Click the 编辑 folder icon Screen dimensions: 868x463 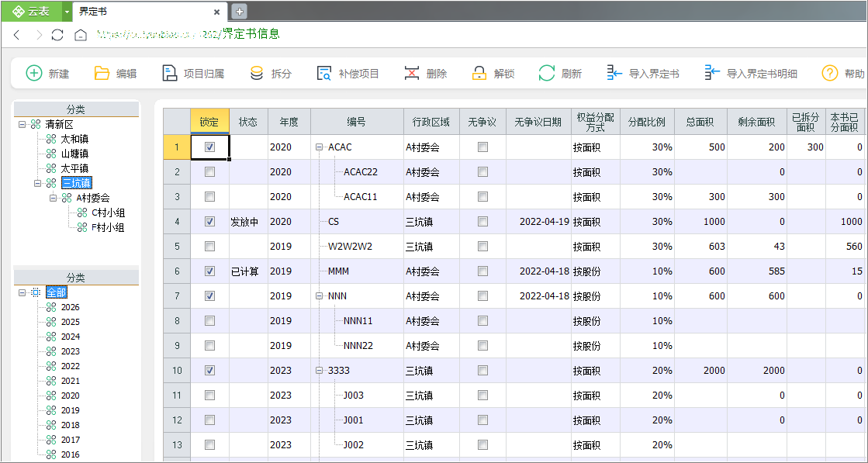coord(102,73)
